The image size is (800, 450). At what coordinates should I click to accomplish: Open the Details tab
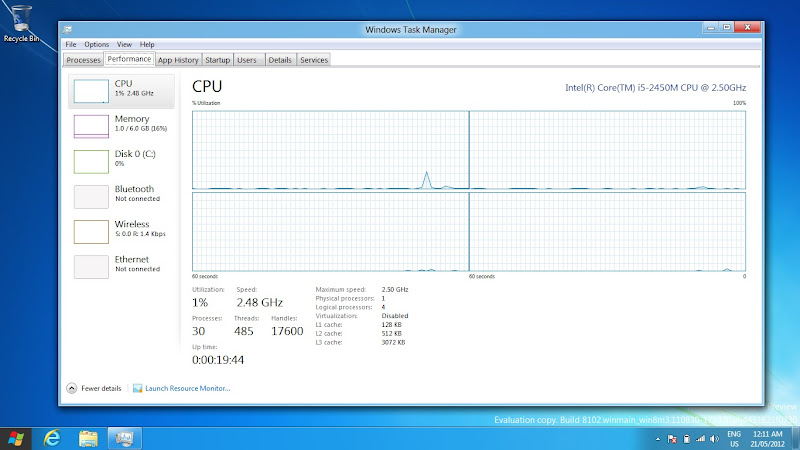[x=280, y=60]
